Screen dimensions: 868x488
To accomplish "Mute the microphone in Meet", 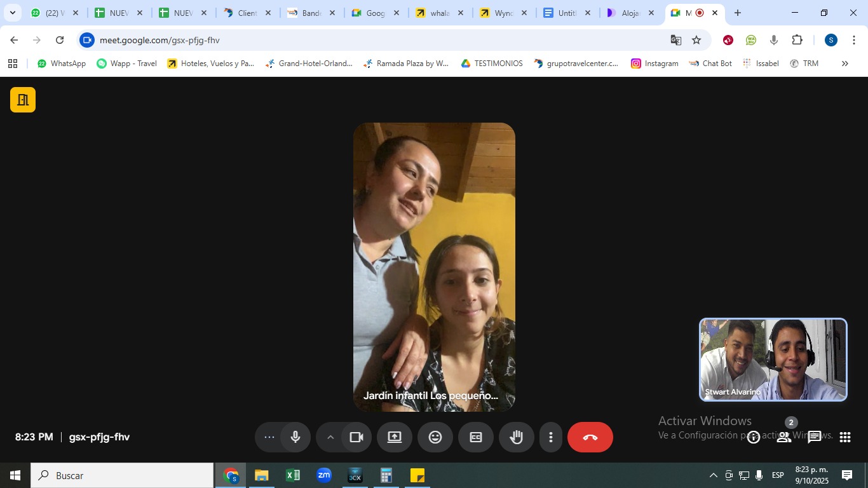I will [x=295, y=437].
